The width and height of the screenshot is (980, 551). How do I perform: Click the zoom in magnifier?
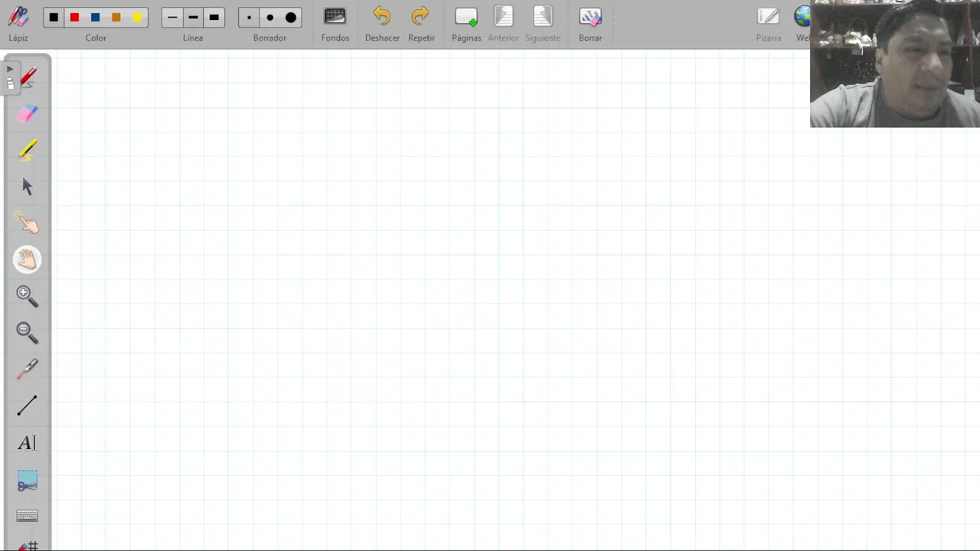pos(27,296)
